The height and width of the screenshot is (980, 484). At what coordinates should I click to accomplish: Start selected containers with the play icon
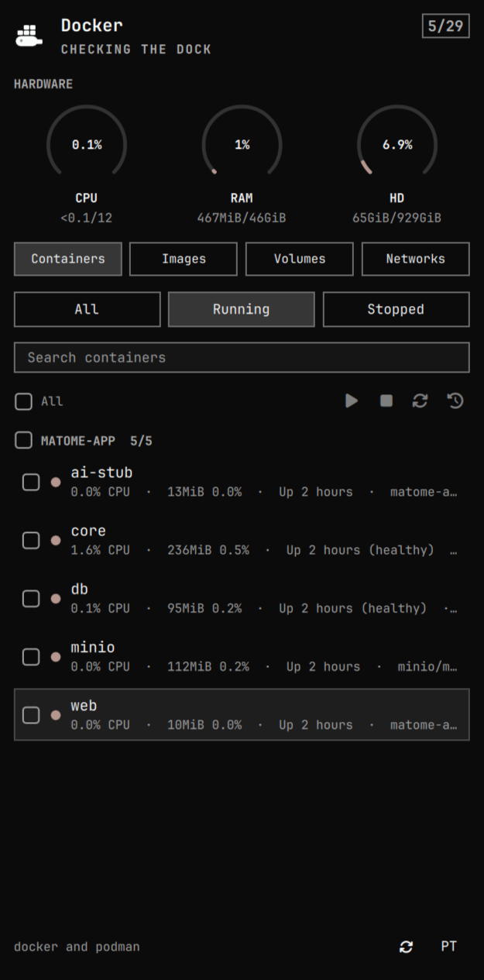tap(352, 401)
